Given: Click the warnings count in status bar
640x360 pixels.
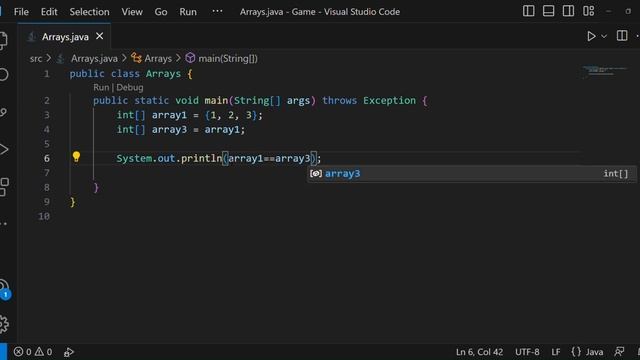Looking at the screenshot, I should coord(43,351).
